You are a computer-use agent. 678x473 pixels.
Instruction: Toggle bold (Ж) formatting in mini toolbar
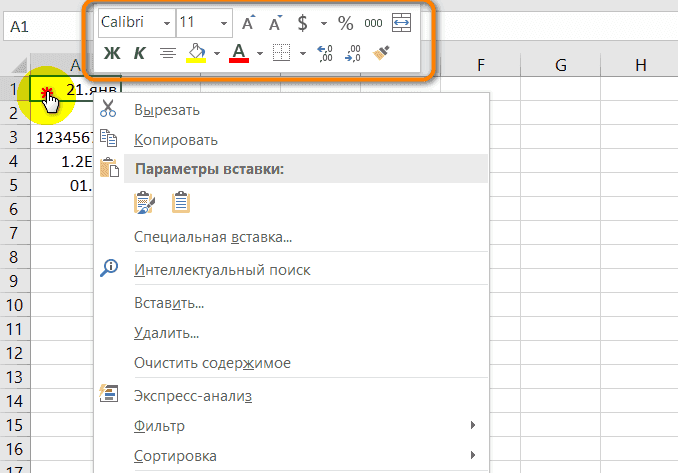tap(112, 54)
